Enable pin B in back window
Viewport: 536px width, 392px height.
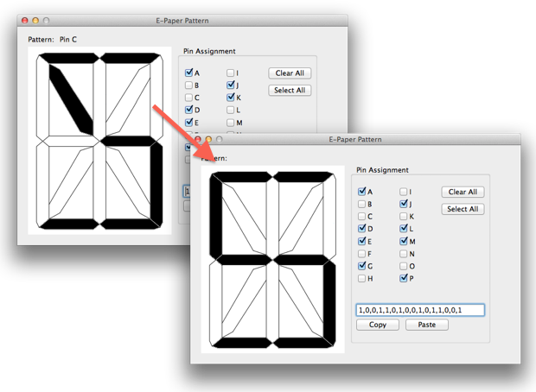click(x=188, y=85)
